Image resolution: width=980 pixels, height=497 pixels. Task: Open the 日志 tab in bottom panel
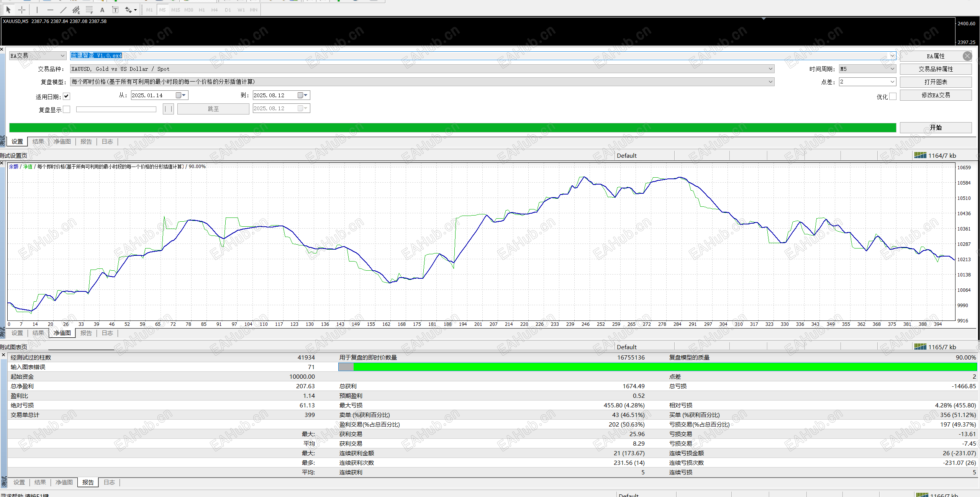pos(109,482)
